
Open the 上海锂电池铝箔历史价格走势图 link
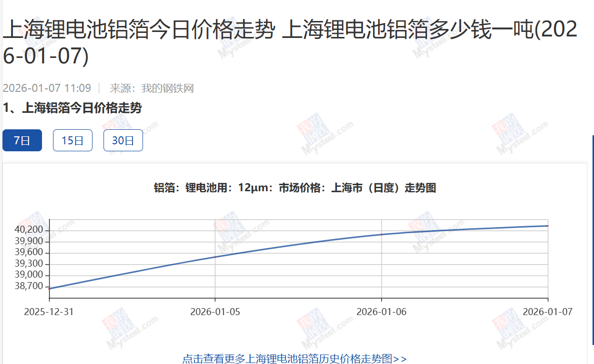[x=294, y=359]
